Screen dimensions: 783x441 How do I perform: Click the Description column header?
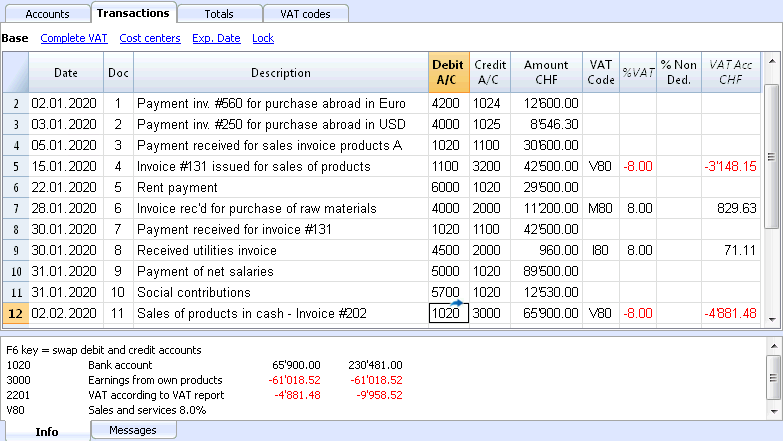click(x=281, y=72)
